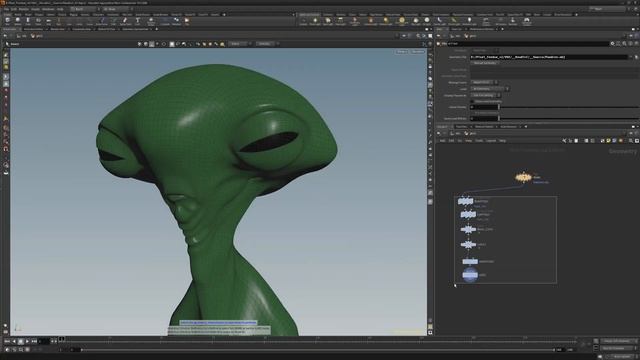This screenshot has height=360, width=640.
Task: Switch to the Polygon shelf tab
Action: coord(39,15)
